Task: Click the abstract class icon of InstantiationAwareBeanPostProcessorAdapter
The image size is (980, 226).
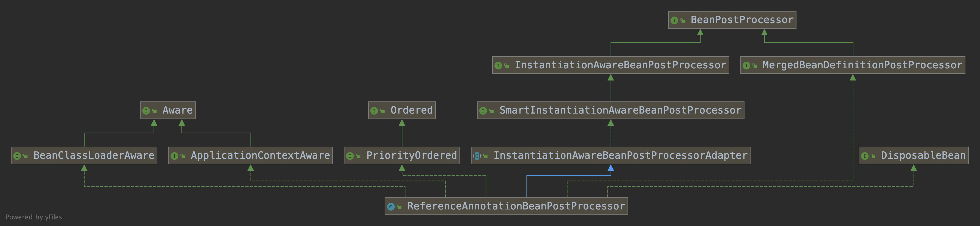Action: (x=477, y=156)
